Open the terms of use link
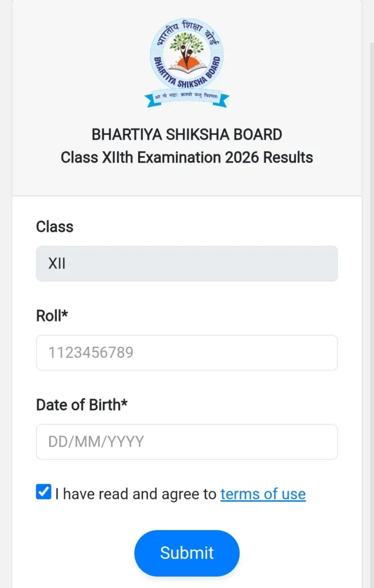The height and width of the screenshot is (588, 374). tap(263, 494)
